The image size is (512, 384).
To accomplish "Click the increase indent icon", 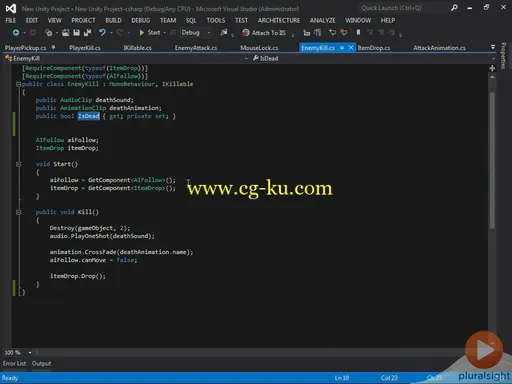I will pos(318,33).
